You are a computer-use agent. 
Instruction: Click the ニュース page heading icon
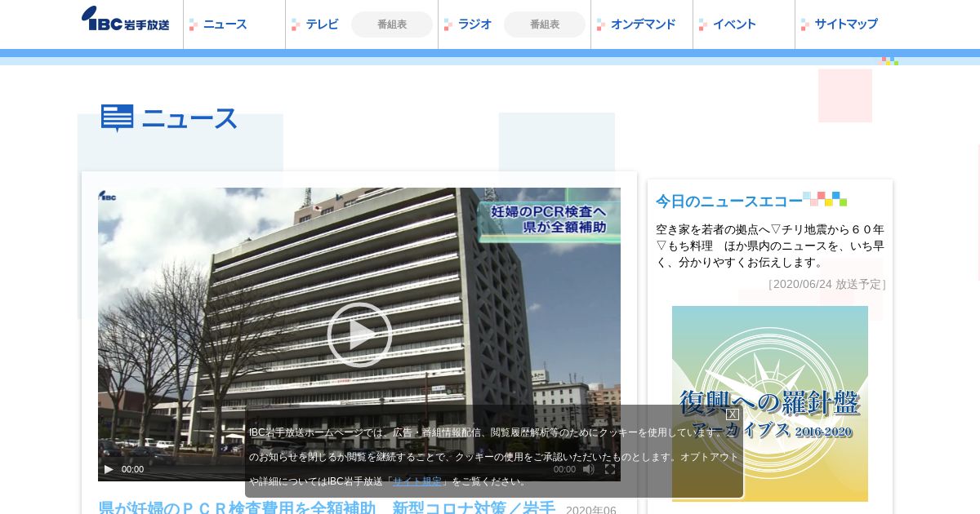118,118
